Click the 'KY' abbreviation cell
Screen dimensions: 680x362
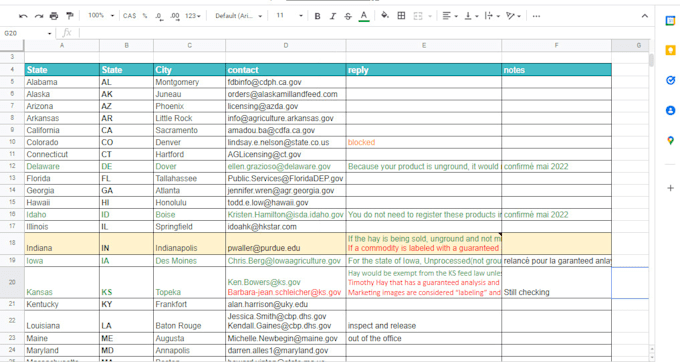126,304
